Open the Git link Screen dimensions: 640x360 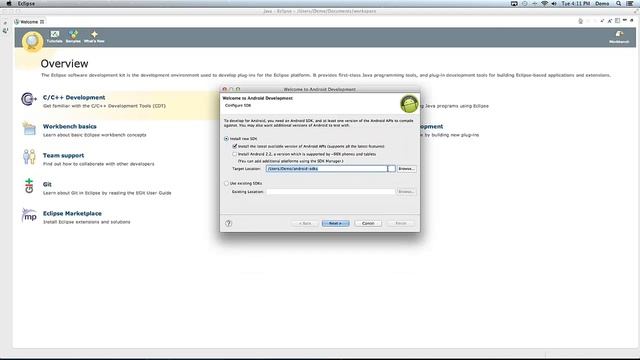[47, 184]
